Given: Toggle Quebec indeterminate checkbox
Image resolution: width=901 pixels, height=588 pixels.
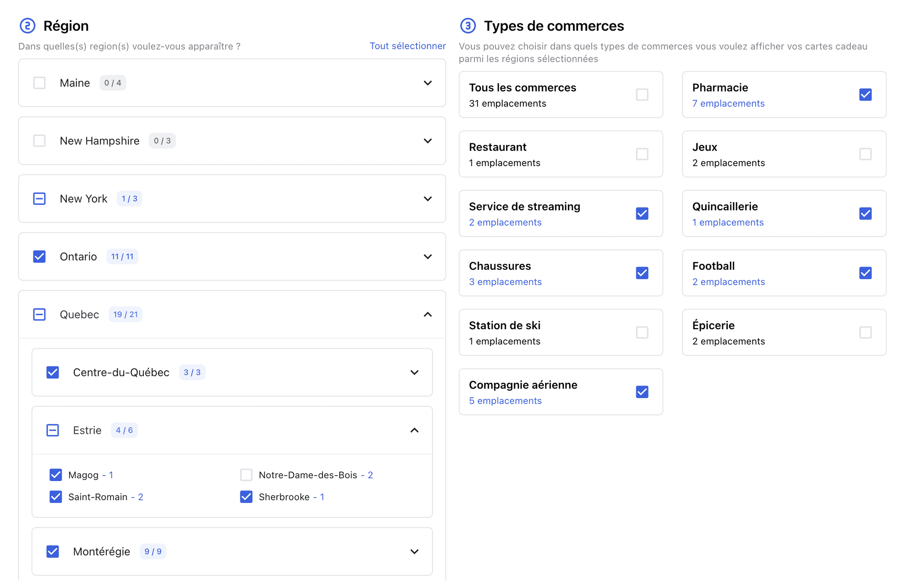Looking at the screenshot, I should click(x=39, y=315).
